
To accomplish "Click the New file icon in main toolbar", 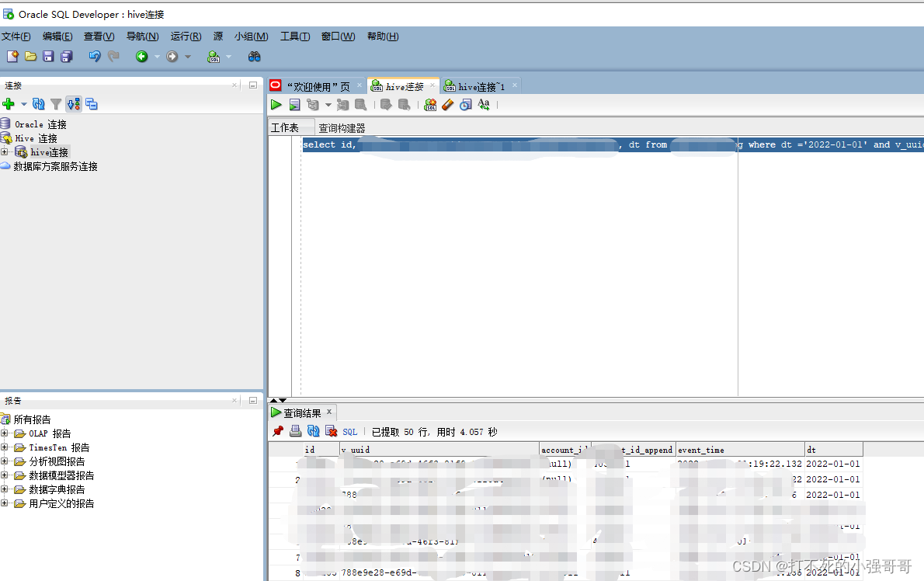I will click(12, 57).
